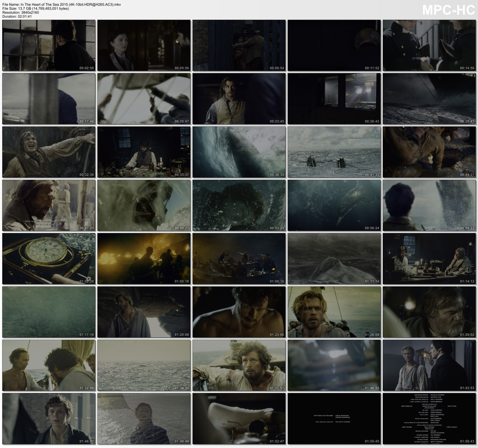Viewport: 478px width, 448px height.
Task: Click the Resolution 3840x2160 line
Action: 21,12
